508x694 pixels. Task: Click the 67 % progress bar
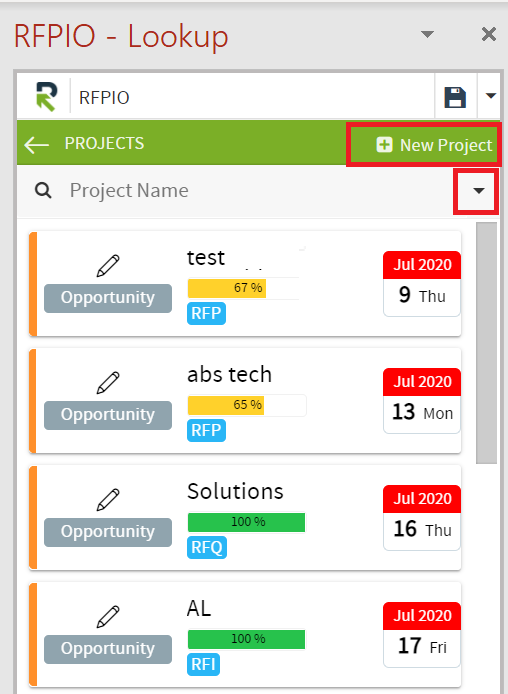244,288
